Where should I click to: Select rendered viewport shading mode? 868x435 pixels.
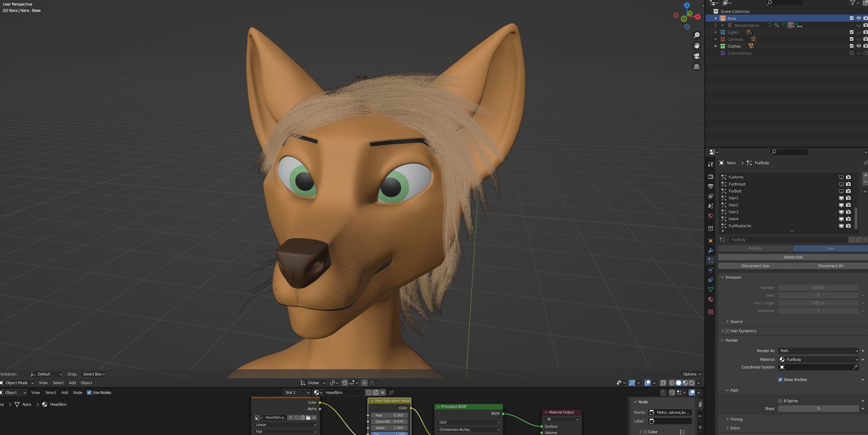[x=692, y=383]
